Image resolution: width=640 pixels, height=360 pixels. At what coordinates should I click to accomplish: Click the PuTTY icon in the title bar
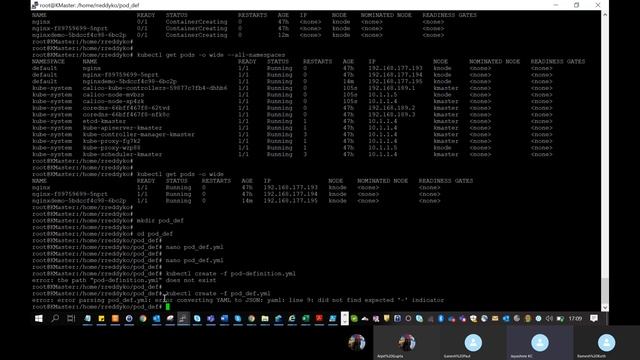[x=35, y=5]
